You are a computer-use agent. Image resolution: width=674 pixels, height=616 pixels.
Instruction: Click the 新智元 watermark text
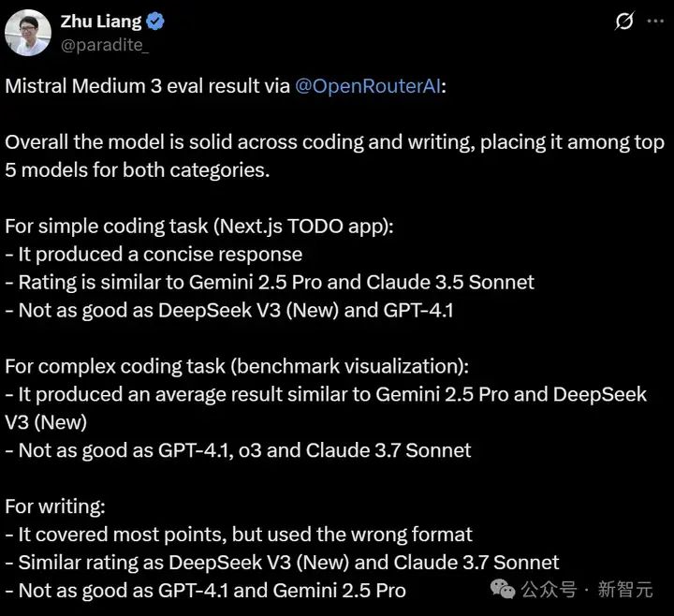pyautogui.click(x=625, y=589)
